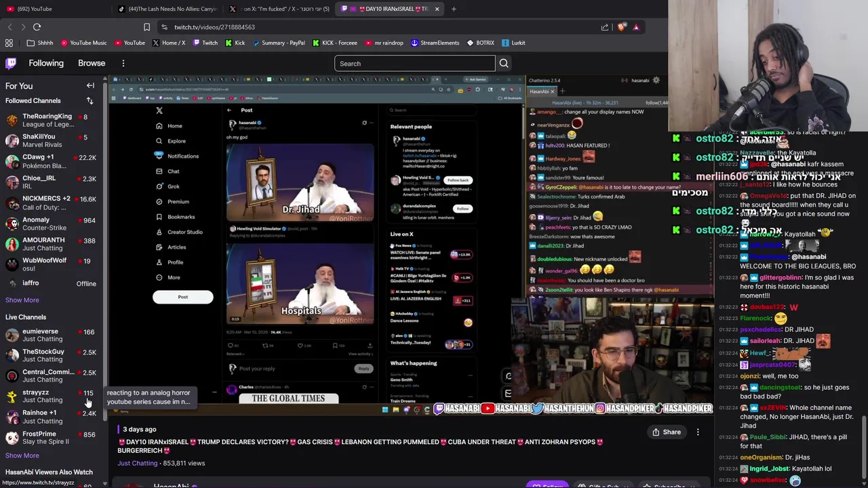Open the Kick bookmark

(x=235, y=43)
